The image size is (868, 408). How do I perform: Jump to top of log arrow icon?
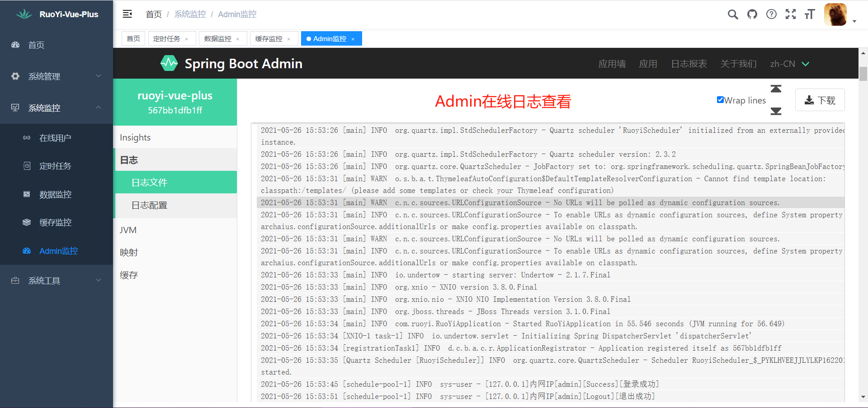776,89
